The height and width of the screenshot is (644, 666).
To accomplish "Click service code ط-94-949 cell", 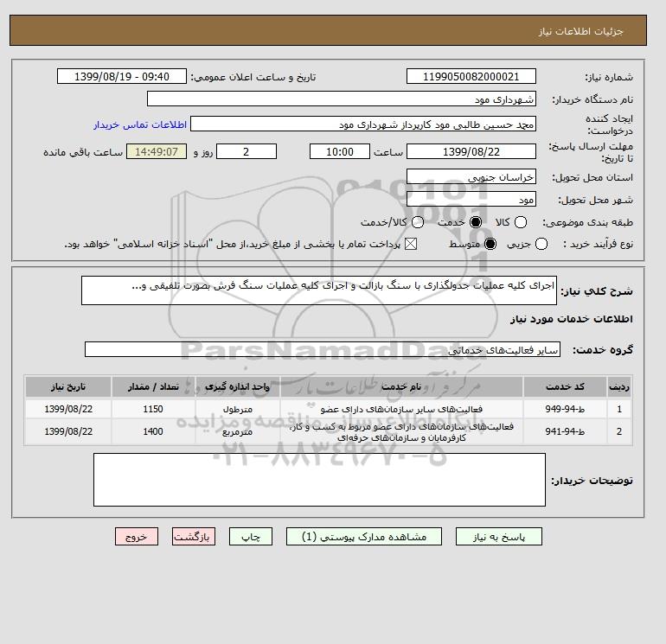I will [565, 409].
